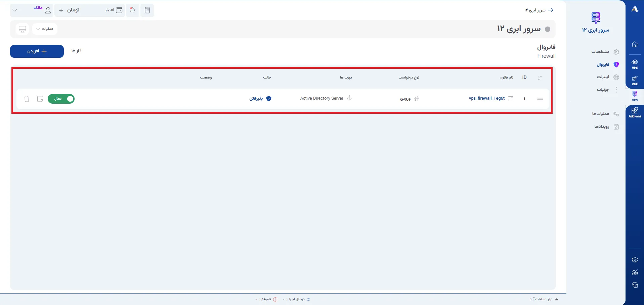This screenshot has height=305, width=644.
Task: Open analytics chart icon in blue rail
Action: 635,272
